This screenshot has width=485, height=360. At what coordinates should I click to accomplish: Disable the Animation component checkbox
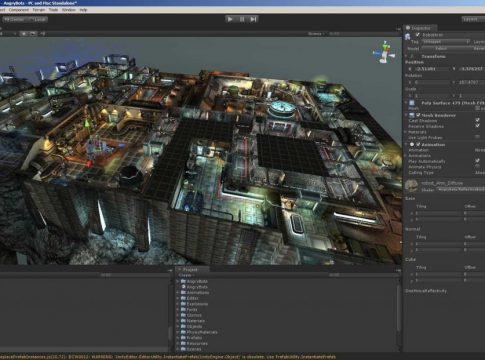coord(418,144)
